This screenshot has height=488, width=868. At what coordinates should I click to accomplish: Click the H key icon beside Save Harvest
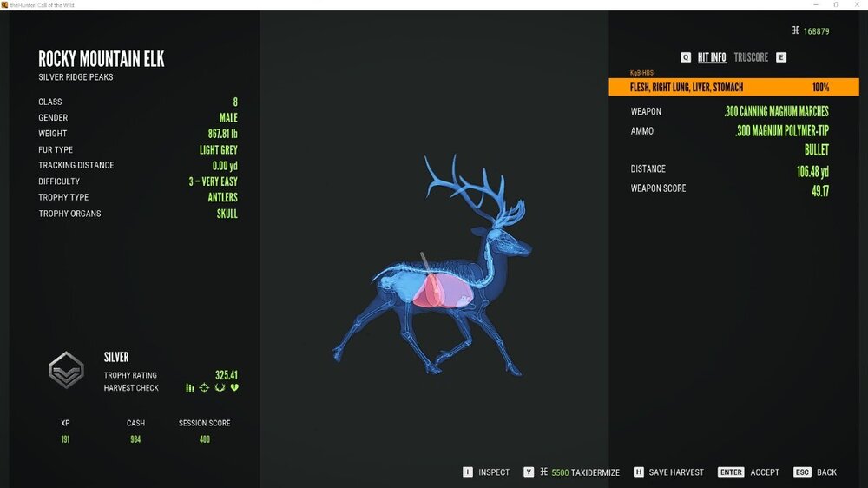pos(638,472)
